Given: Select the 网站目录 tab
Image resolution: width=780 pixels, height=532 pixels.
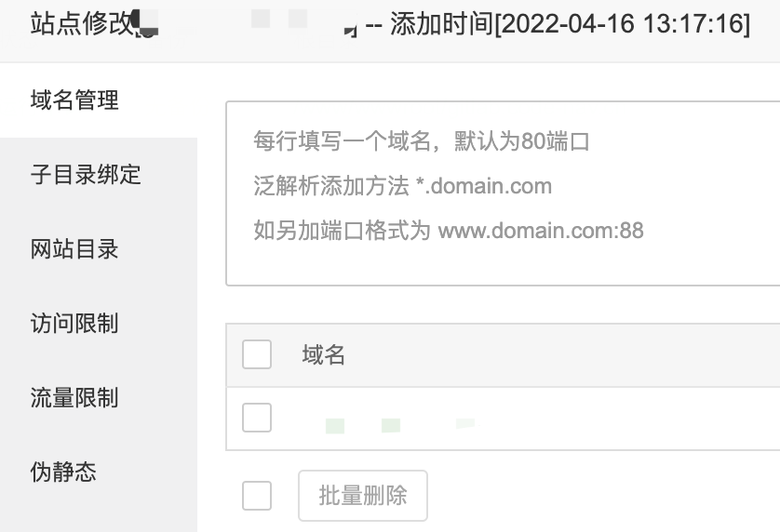Looking at the screenshot, I should pos(74,249).
